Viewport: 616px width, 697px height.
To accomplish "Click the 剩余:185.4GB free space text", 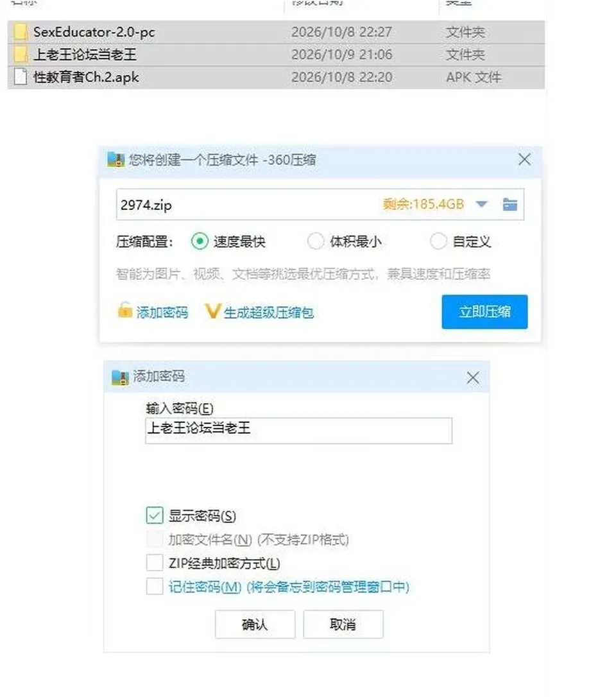I will pos(424,204).
